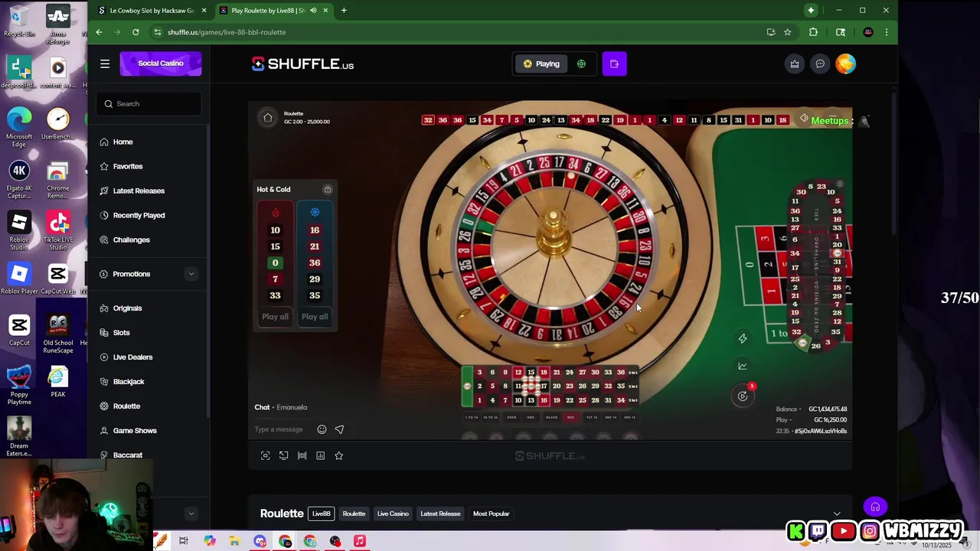
Task: Click the Shuffle.us logo
Action: (x=303, y=64)
